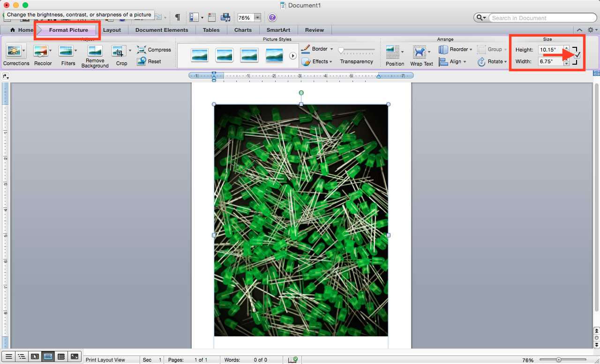Collapse the ribbon with the chevron
This screenshot has width=600, height=364.
tap(580, 30)
